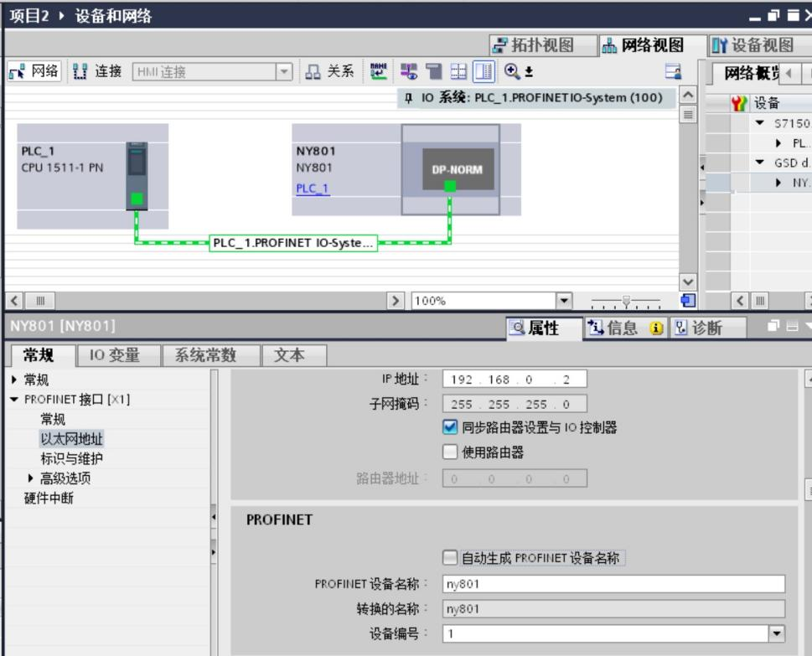The height and width of the screenshot is (656, 812).
Task: Click the device-name assignment icon in the toolbar
Action: (x=379, y=71)
